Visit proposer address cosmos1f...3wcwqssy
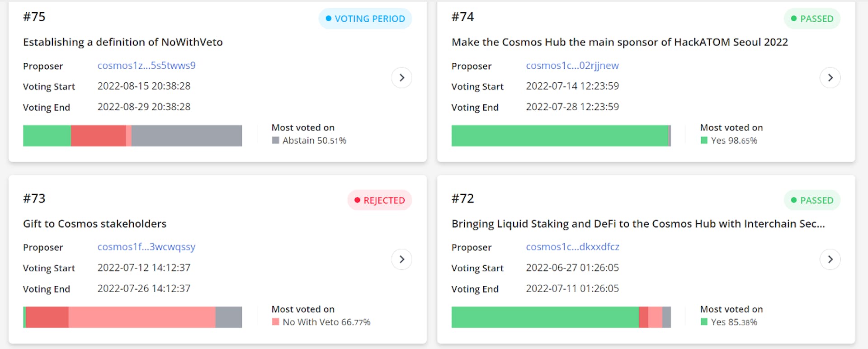 [x=146, y=247]
